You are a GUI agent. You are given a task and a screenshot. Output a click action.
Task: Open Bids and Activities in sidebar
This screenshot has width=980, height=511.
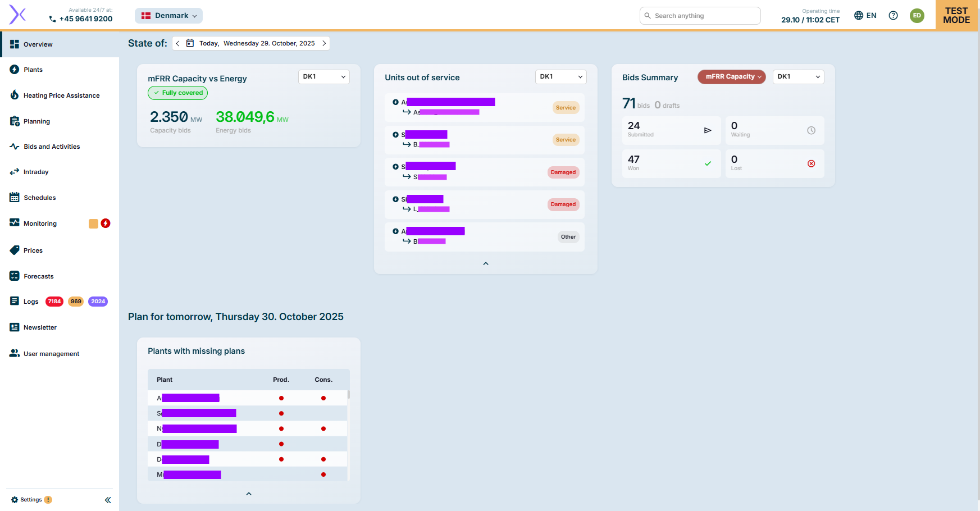coord(52,147)
